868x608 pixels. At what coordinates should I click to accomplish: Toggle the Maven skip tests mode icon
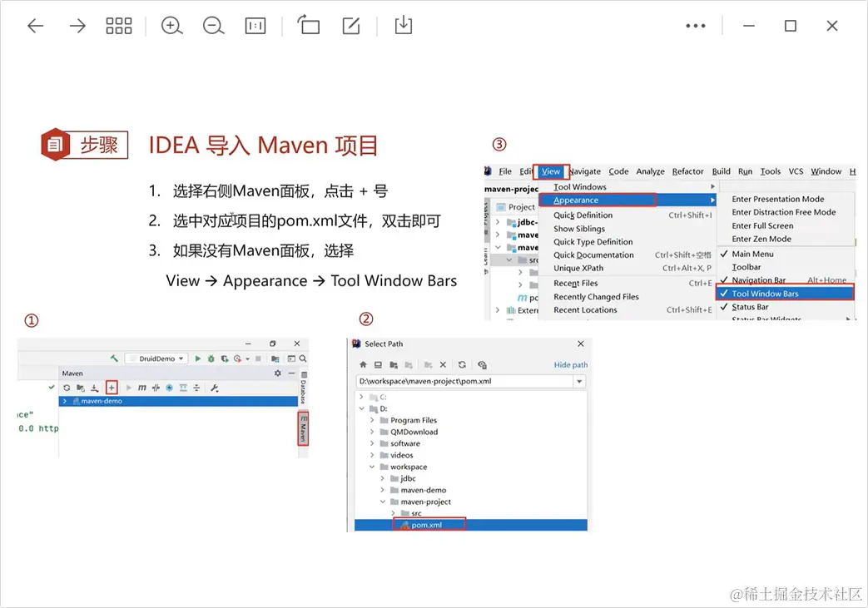[x=170, y=388]
